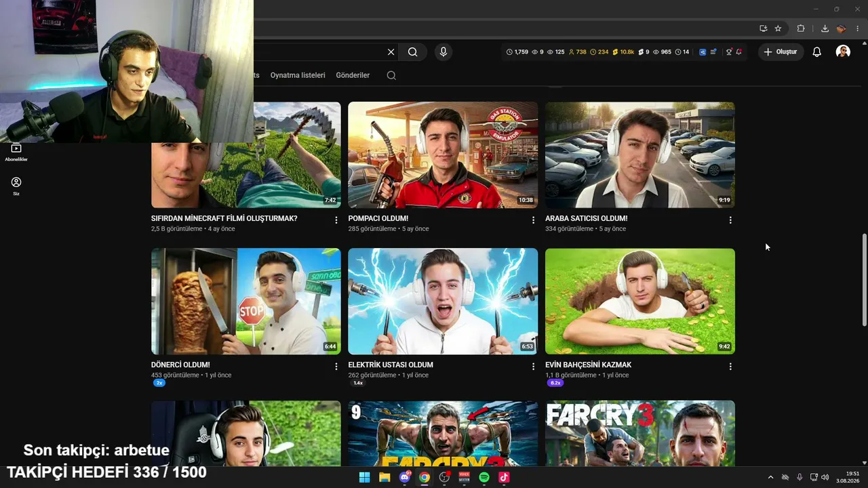The height and width of the screenshot is (488, 868).
Task: Click the blue extension icon in the stats bar
Action: pos(703,52)
